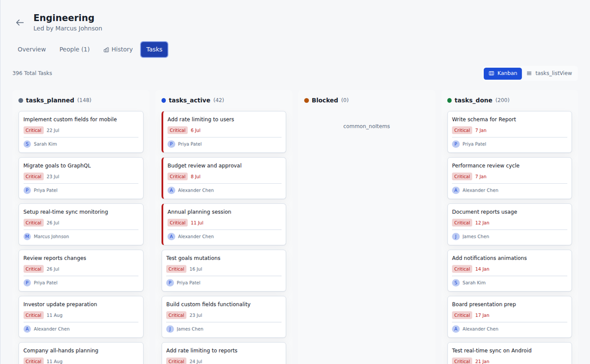
Task: Open the Review reports changes card
Action: pyautogui.click(x=81, y=271)
